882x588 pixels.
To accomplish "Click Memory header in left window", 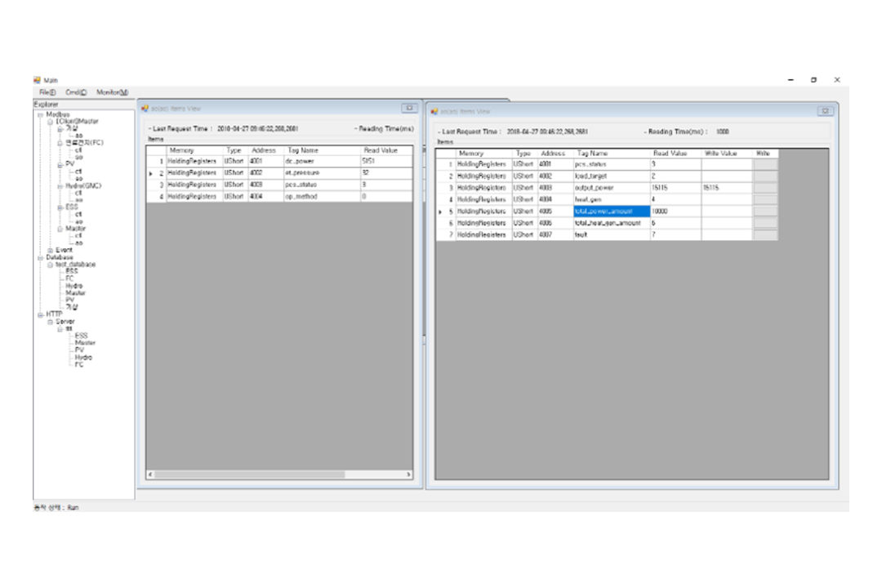I will [x=194, y=151].
